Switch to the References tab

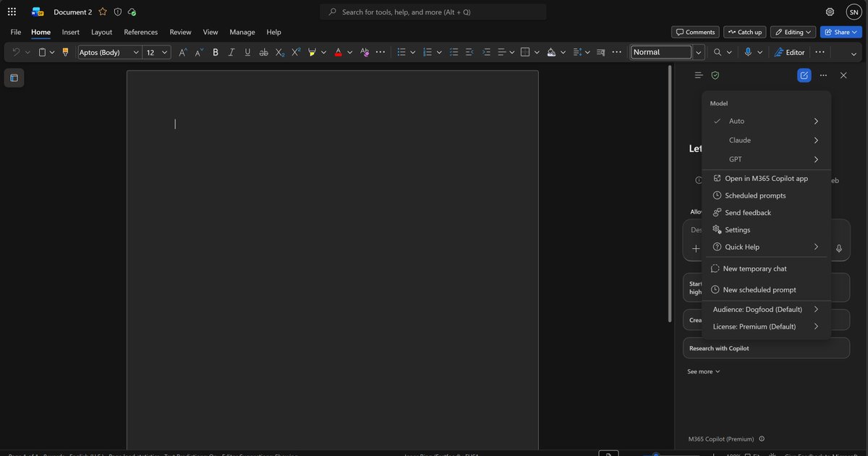tap(140, 32)
